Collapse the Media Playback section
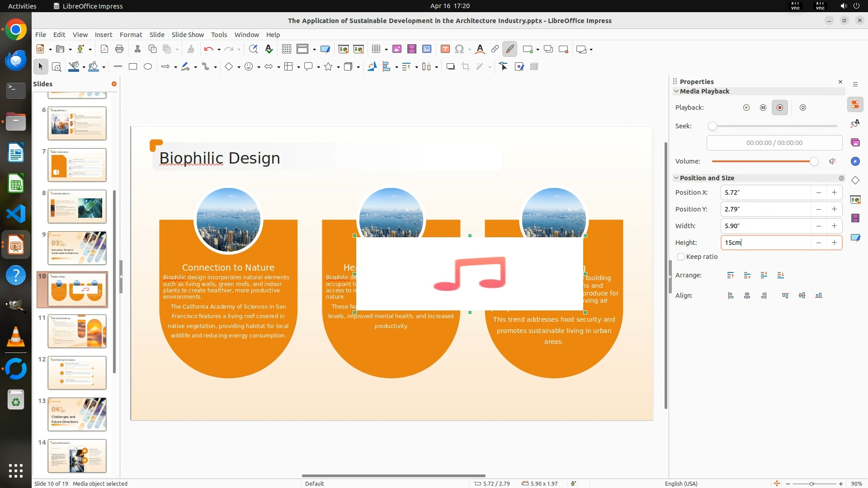 pyautogui.click(x=676, y=91)
